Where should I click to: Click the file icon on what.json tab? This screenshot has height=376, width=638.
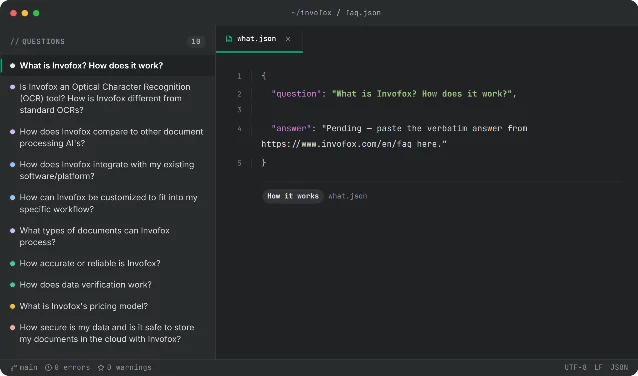(229, 39)
